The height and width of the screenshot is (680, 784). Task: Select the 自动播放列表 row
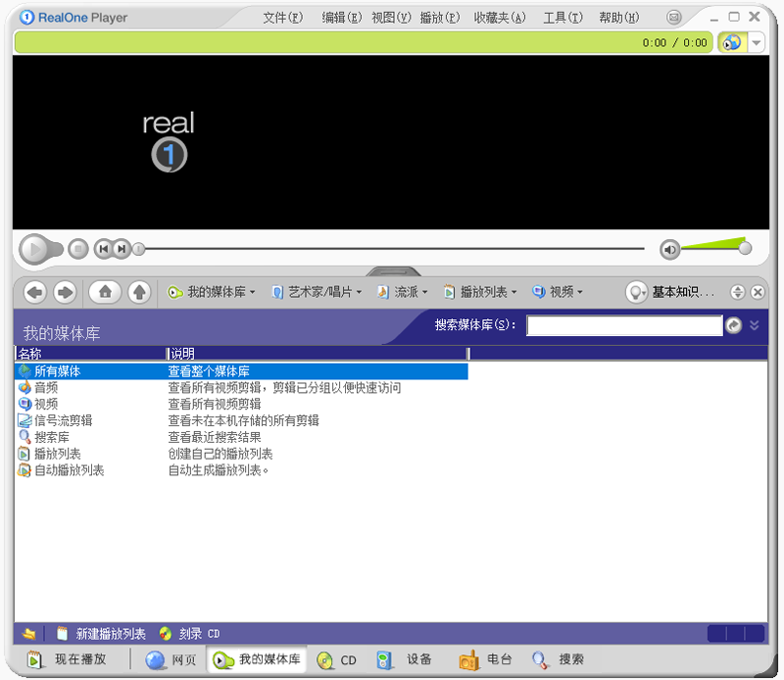click(x=242, y=470)
